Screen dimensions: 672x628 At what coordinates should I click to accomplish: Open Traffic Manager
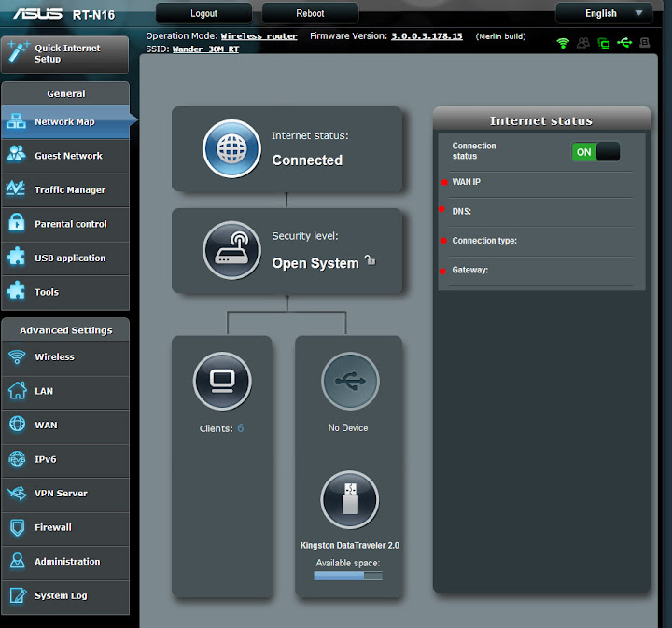65,189
